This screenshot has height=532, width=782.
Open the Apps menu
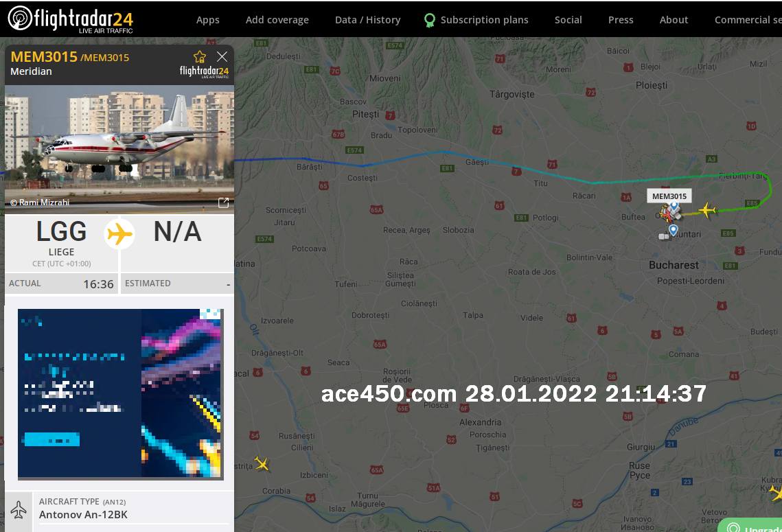(x=207, y=20)
